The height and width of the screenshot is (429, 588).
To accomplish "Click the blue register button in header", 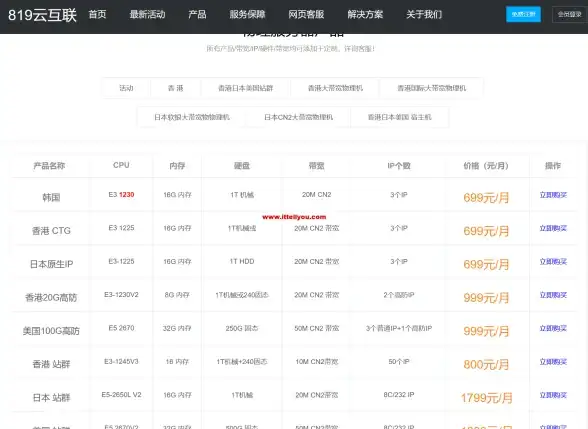I will pos(524,14).
